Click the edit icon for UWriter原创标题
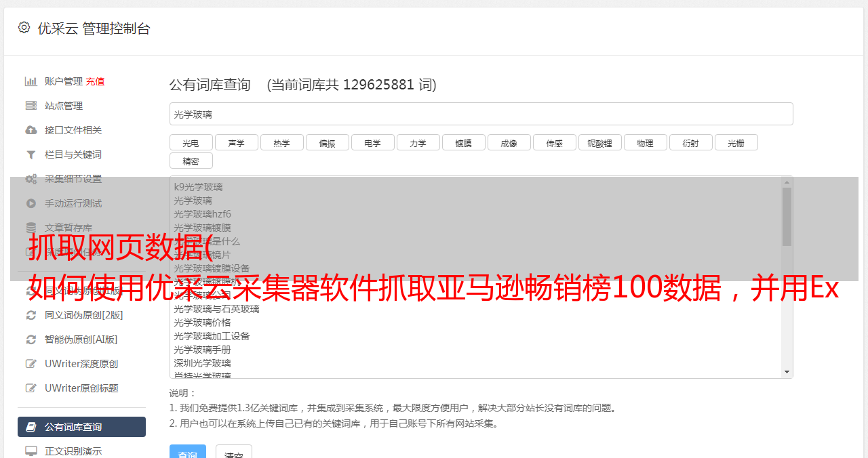Viewport: 868px width, 458px height. (x=31, y=388)
